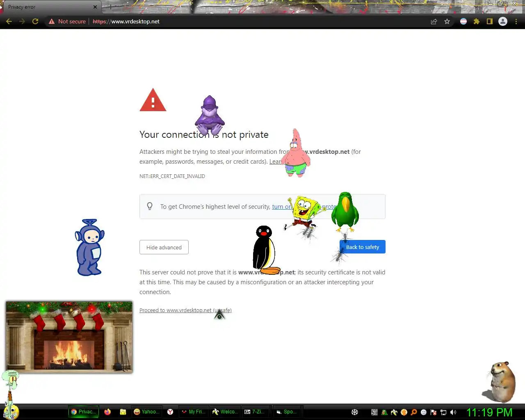Click the Patrick Star desktop buddy

tap(296, 153)
